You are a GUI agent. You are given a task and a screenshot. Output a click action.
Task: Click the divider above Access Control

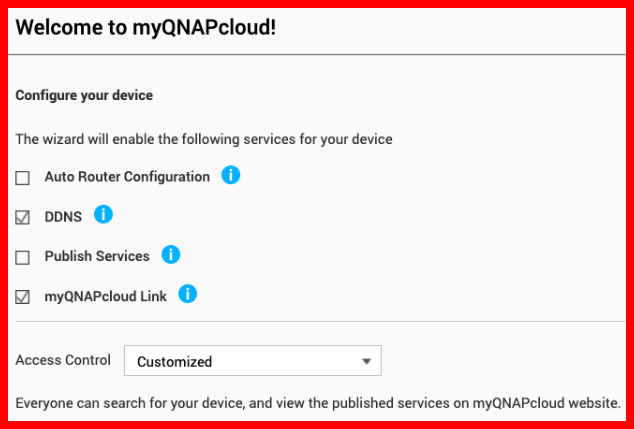[x=320, y=322]
